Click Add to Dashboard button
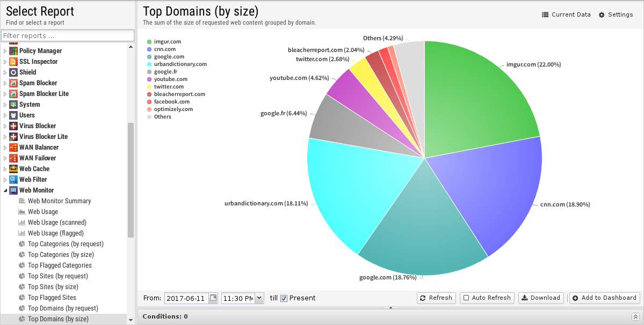The width and height of the screenshot is (644, 325). (605, 298)
